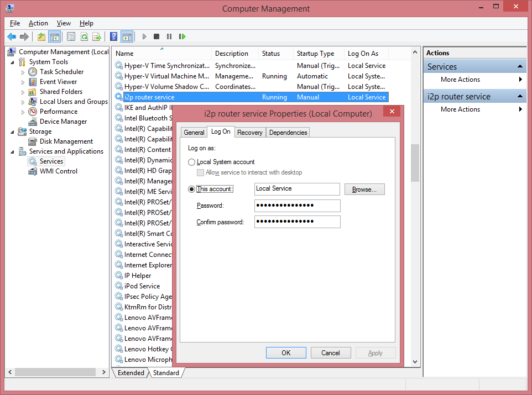Select the Local System account radio button
This screenshot has width=532, height=395.
pyautogui.click(x=191, y=162)
